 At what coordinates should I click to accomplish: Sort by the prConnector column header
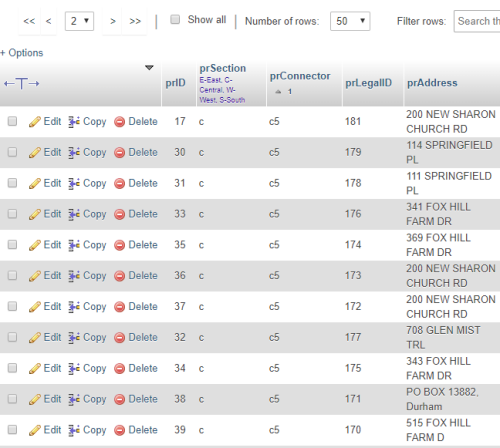300,76
